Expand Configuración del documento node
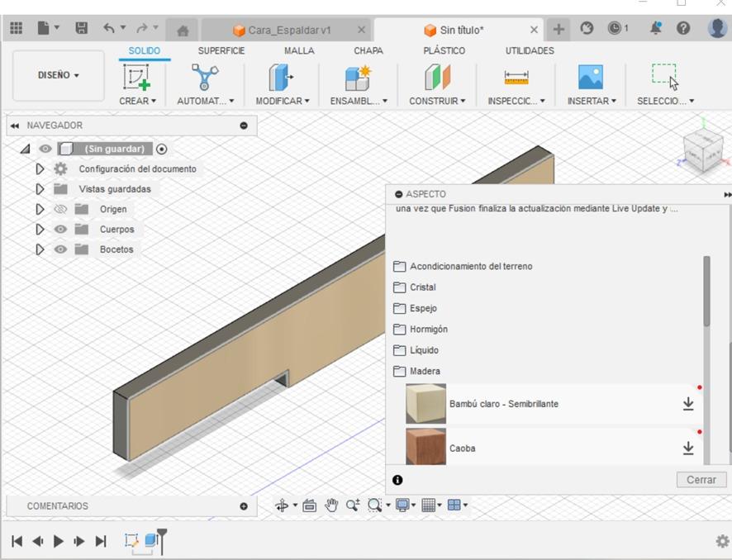 coord(40,169)
